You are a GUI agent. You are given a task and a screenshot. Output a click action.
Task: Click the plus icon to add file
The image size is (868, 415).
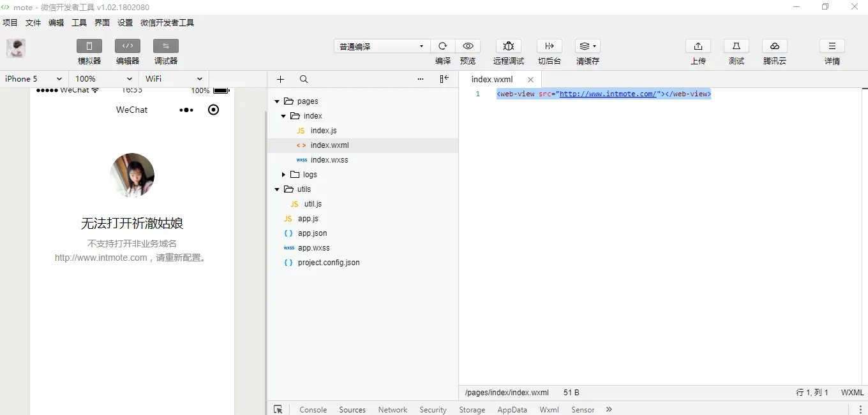tap(280, 79)
